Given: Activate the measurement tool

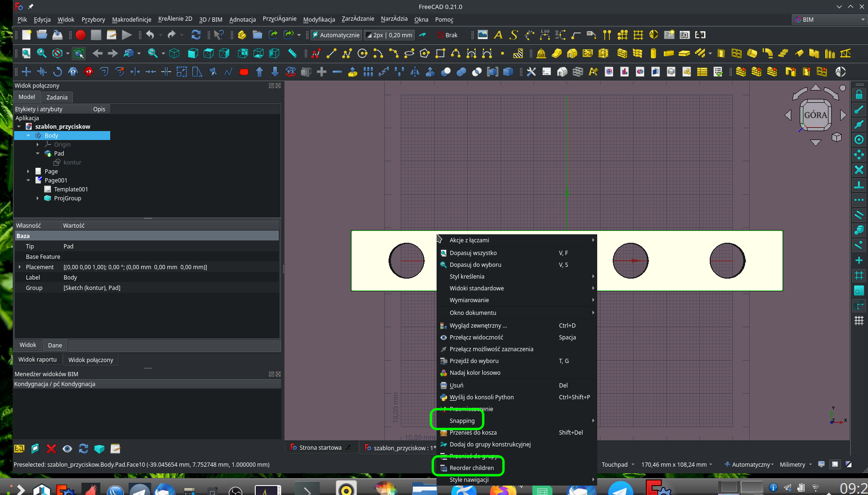Looking at the screenshot, I should click(292, 53).
